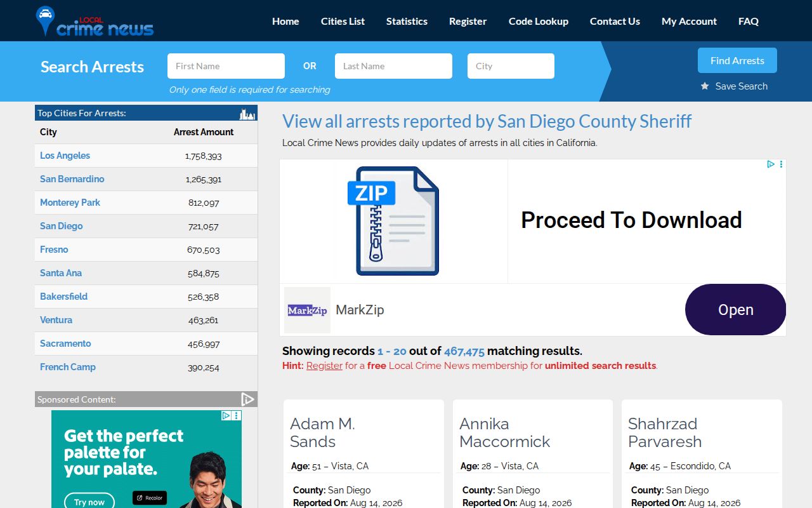Go to My Account
The height and width of the screenshot is (508, 812).
pyautogui.click(x=689, y=21)
